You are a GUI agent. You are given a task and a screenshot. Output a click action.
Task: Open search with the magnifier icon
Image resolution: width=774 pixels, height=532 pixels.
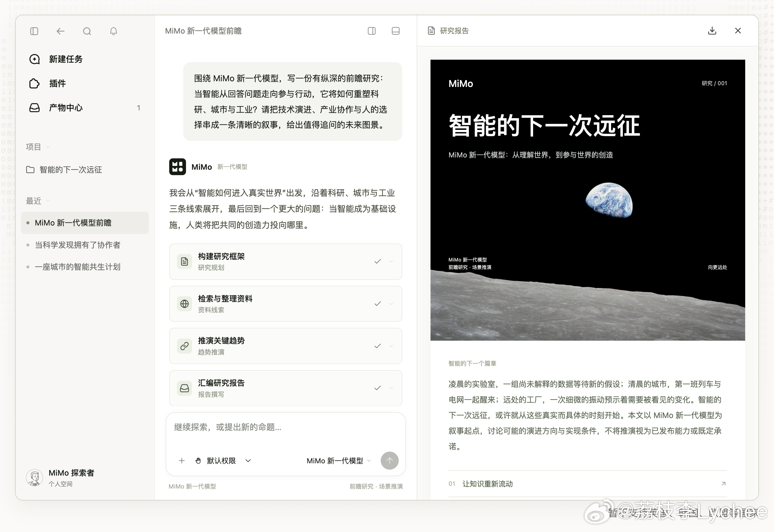click(87, 31)
